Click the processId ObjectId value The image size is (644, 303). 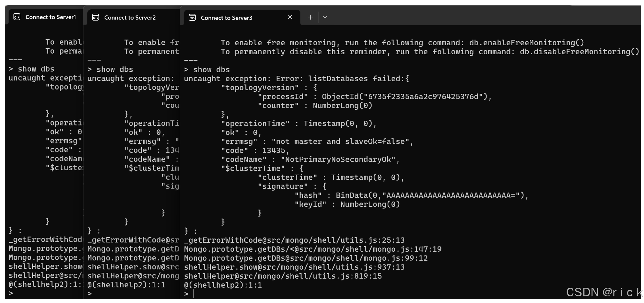(x=405, y=97)
